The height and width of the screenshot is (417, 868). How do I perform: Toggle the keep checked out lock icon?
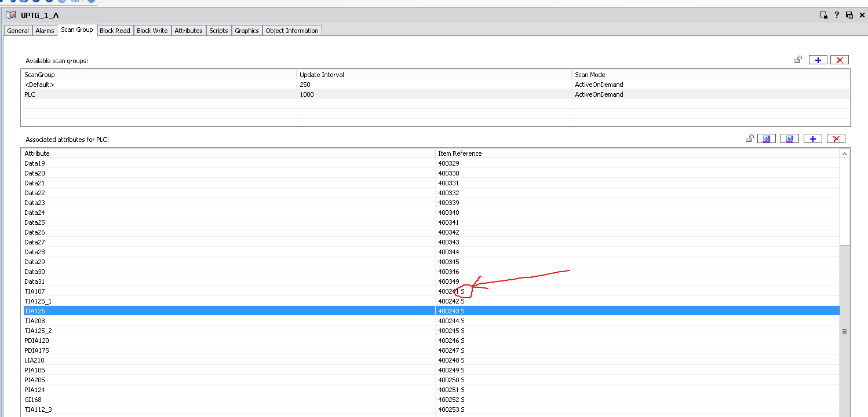point(823,15)
